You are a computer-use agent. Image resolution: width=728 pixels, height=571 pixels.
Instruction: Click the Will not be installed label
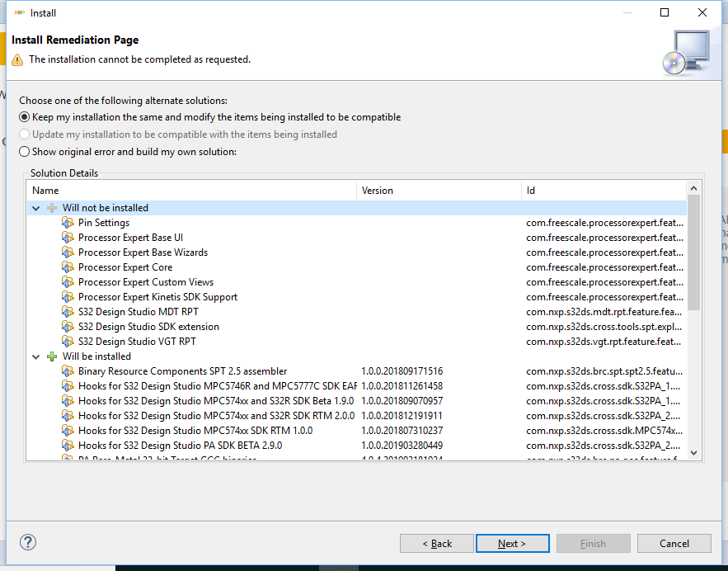(x=106, y=208)
